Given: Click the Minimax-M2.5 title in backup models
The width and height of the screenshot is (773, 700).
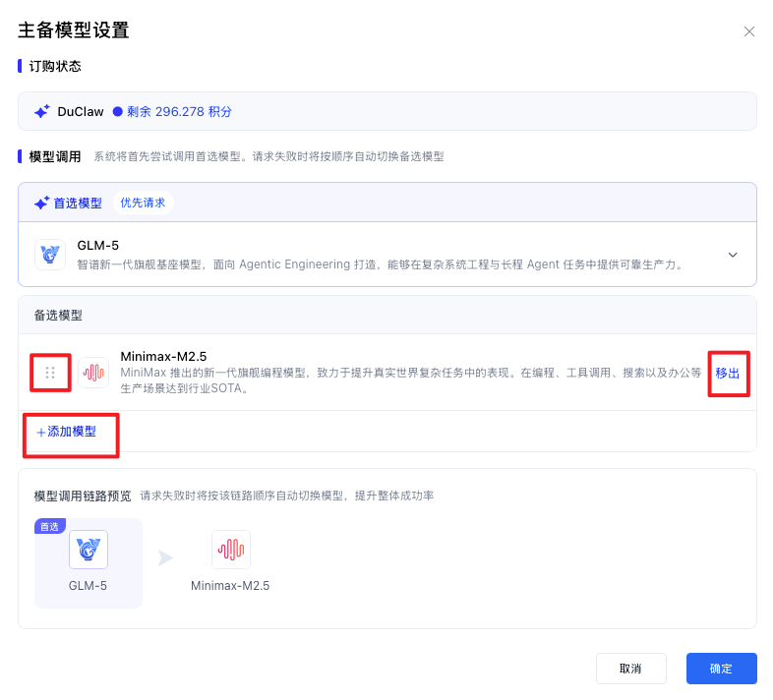Looking at the screenshot, I should [163, 356].
